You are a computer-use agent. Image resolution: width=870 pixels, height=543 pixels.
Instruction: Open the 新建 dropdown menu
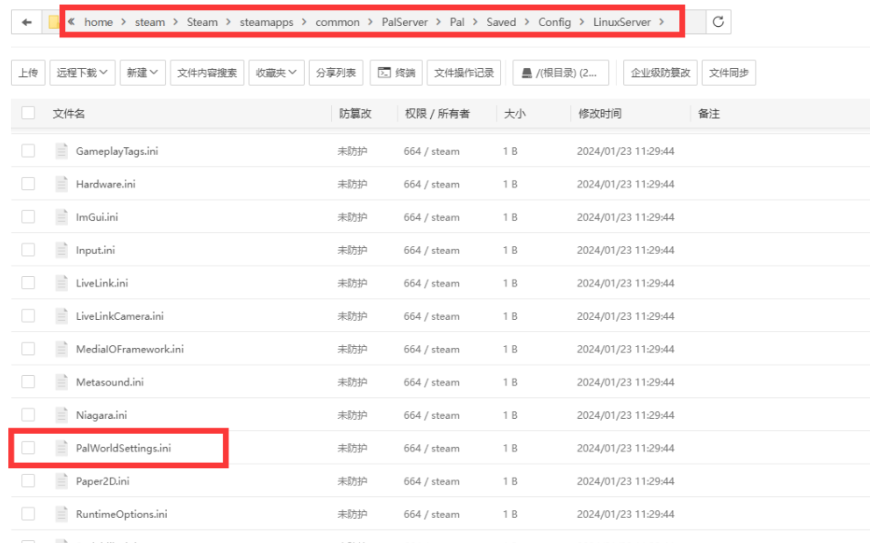(142, 73)
